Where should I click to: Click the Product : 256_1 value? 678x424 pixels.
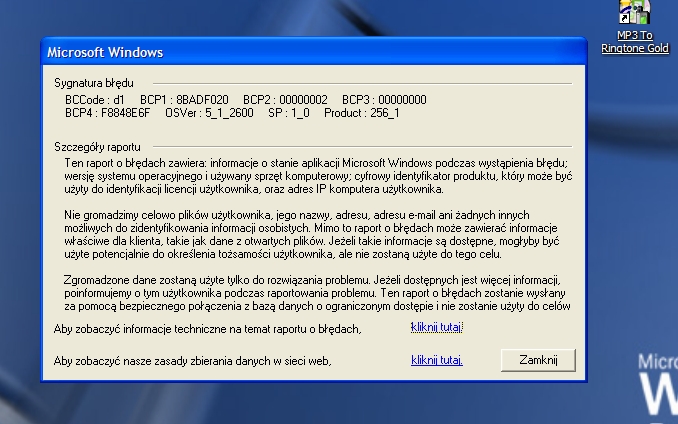click(x=362, y=113)
